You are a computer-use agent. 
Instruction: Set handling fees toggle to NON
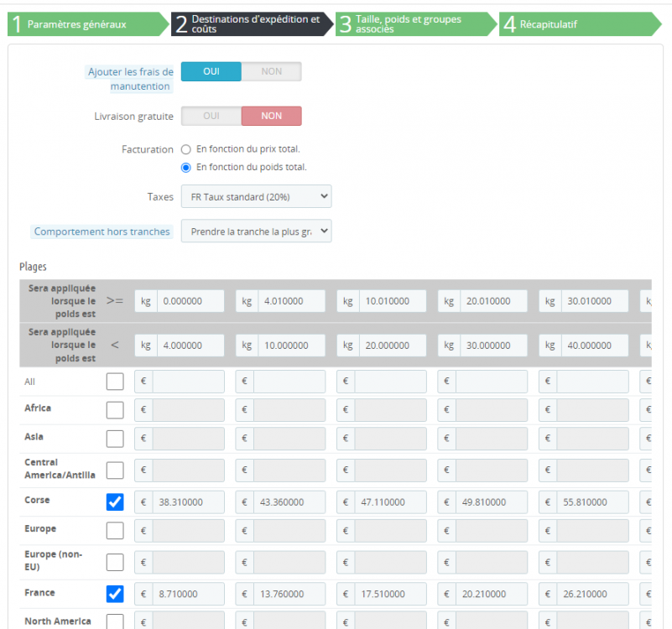[271, 71]
